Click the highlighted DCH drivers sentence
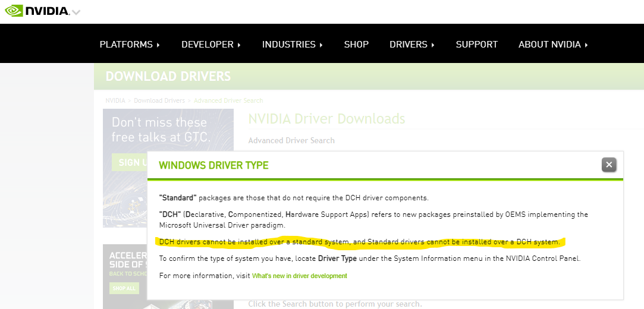The image size is (644, 309). [x=359, y=242]
